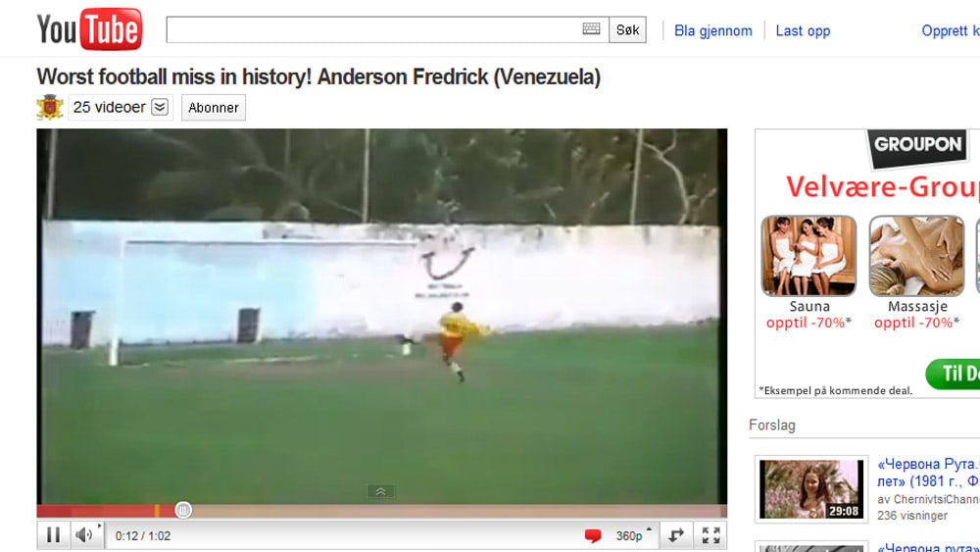
Task: Open the 360p quality menu
Action: (x=632, y=535)
